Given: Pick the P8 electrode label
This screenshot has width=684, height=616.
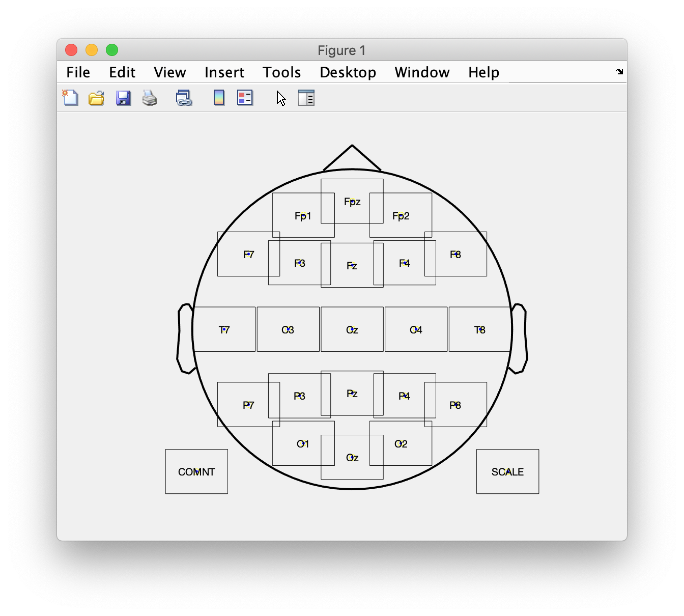Looking at the screenshot, I should tap(455, 405).
